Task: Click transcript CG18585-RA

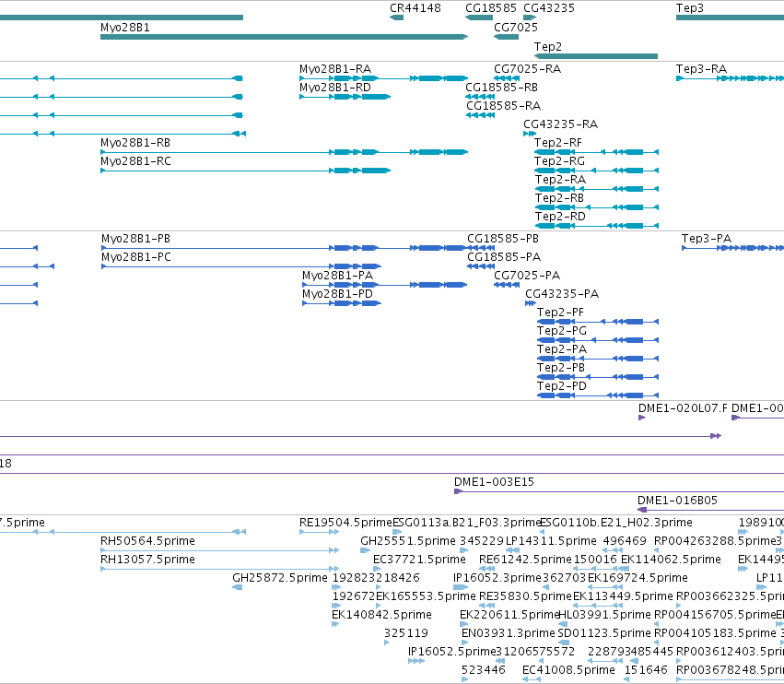Action: [x=480, y=115]
